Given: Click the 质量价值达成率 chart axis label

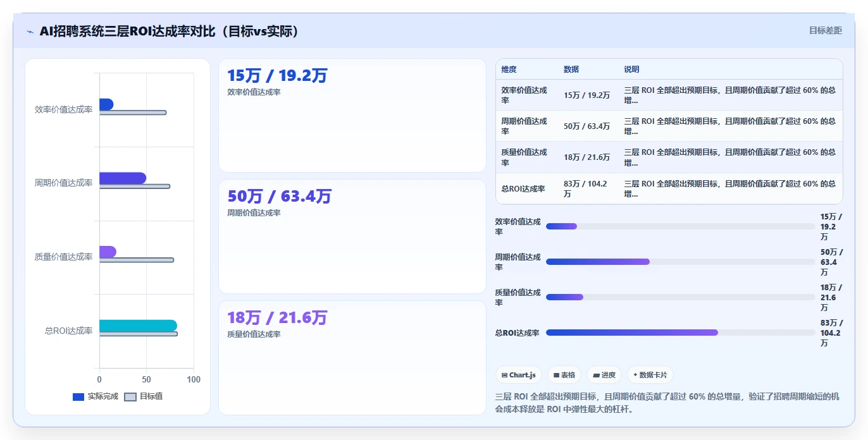Looking at the screenshot, I should [63, 257].
